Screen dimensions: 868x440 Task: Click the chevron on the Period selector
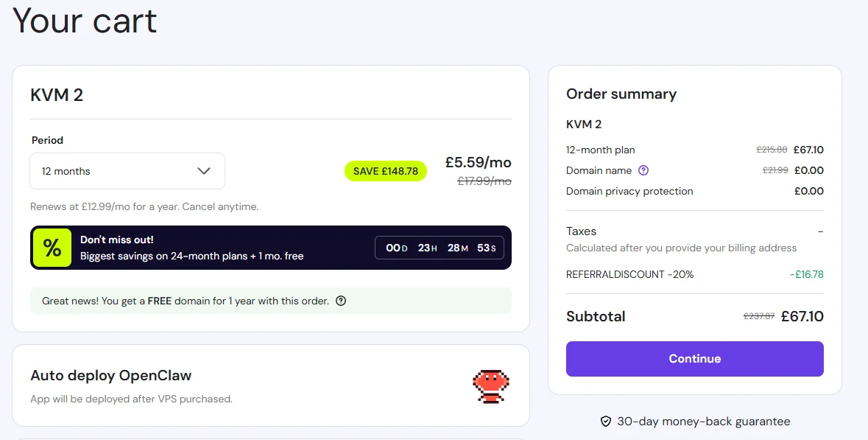tap(205, 170)
